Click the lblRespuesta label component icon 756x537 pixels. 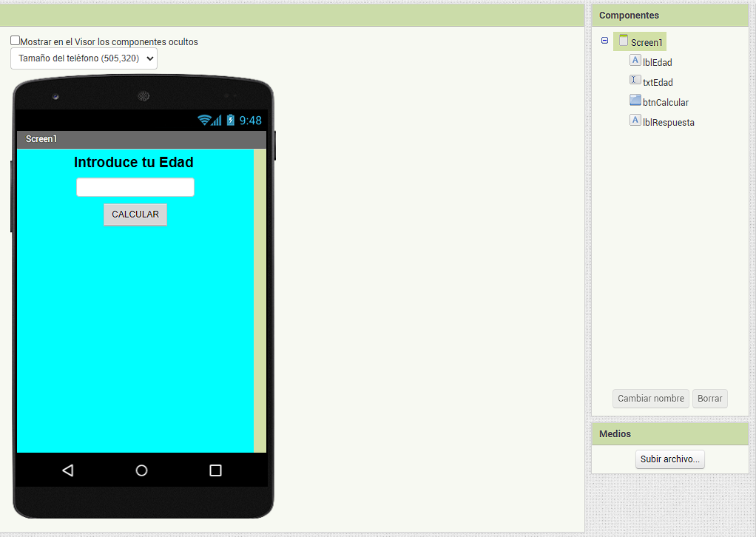(635, 121)
